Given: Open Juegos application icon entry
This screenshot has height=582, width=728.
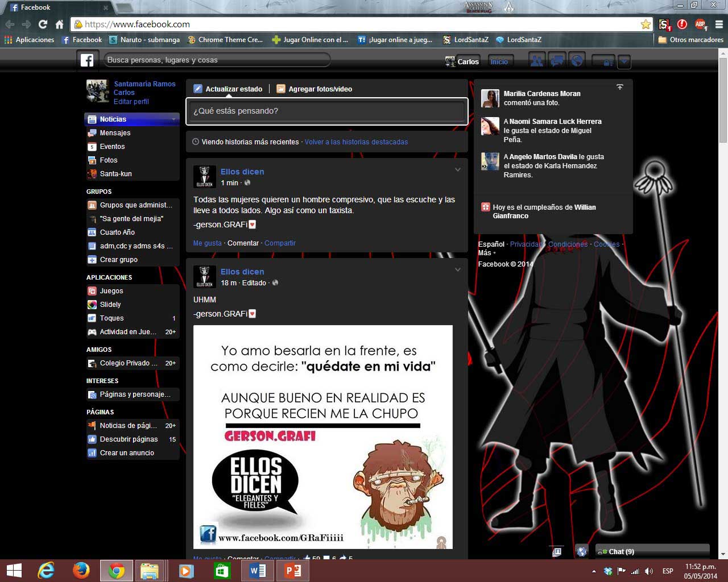Looking at the screenshot, I should coord(132,291).
